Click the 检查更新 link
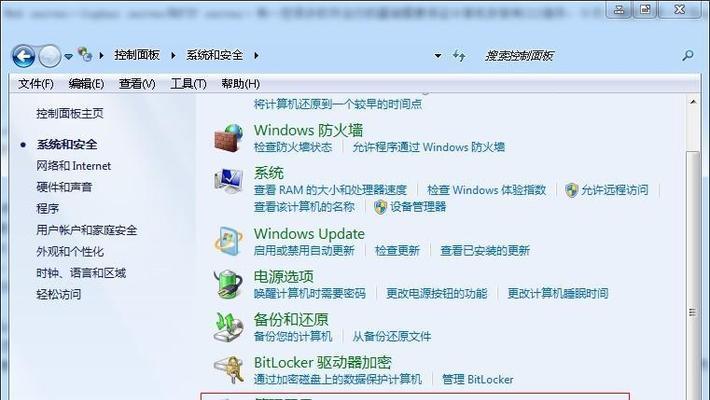Image resolution: width=710 pixels, height=400 pixels. (398, 251)
